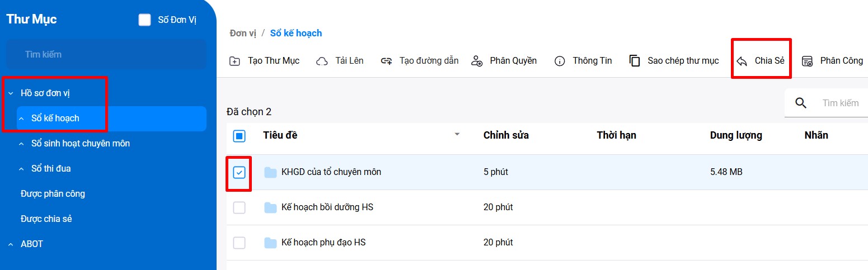868x270 pixels.
Task: Expand the ABOT tree node
Action: tap(11, 244)
